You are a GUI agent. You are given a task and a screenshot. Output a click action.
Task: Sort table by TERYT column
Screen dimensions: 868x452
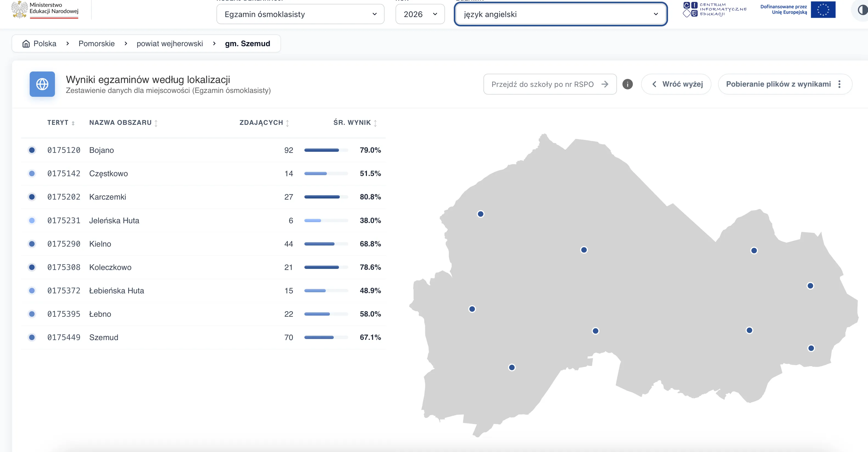pyautogui.click(x=61, y=122)
